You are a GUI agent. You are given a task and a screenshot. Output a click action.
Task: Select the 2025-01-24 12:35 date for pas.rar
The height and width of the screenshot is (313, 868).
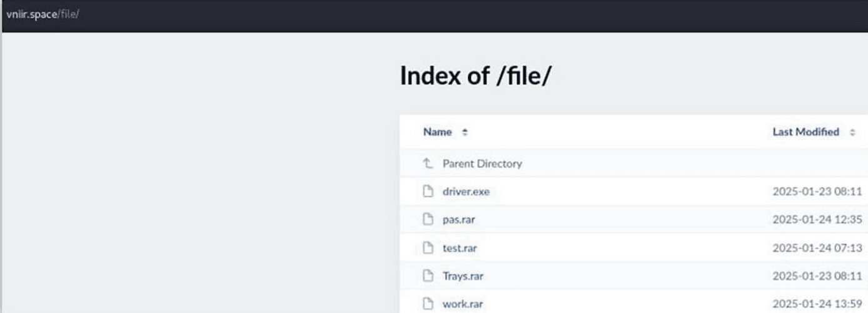coord(817,220)
